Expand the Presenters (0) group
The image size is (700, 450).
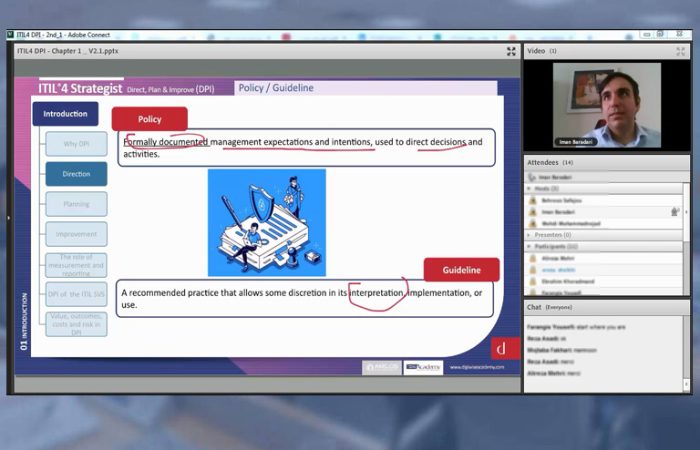[x=529, y=235]
